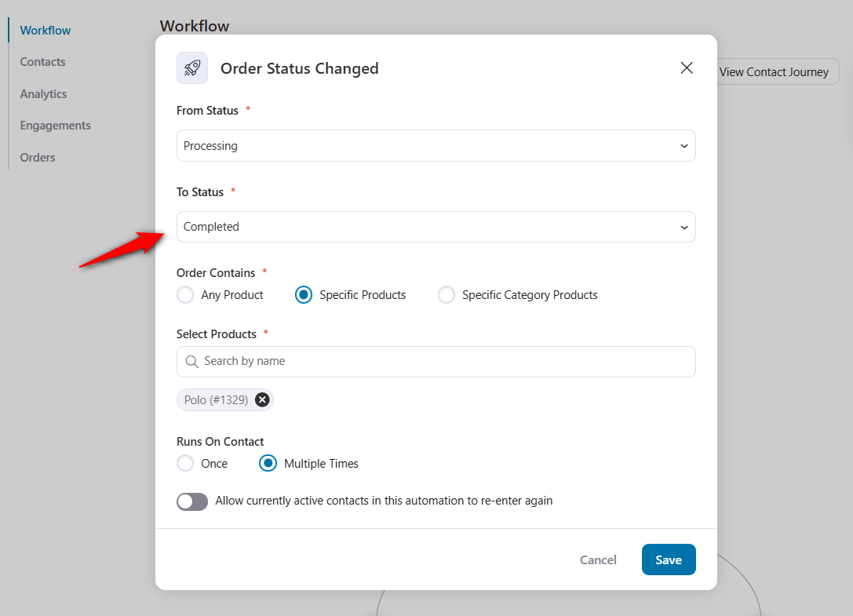
Task: Click the From Status dropdown chevron
Action: [x=683, y=145]
